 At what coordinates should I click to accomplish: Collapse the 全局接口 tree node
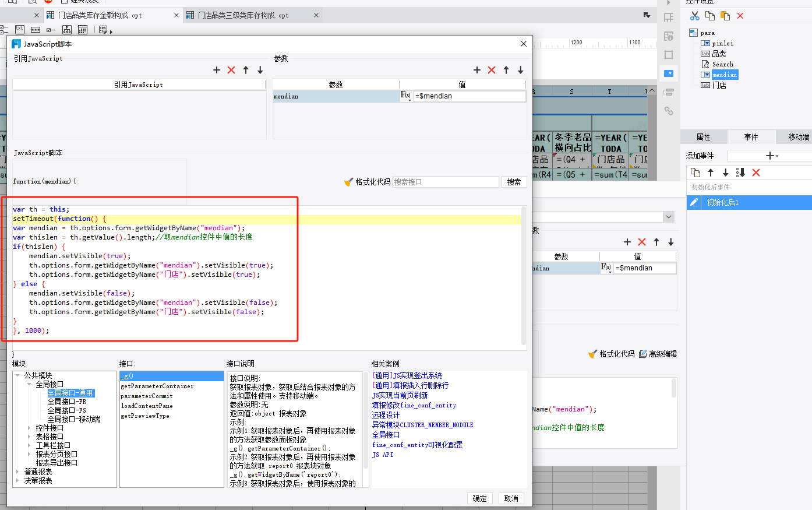29,384
